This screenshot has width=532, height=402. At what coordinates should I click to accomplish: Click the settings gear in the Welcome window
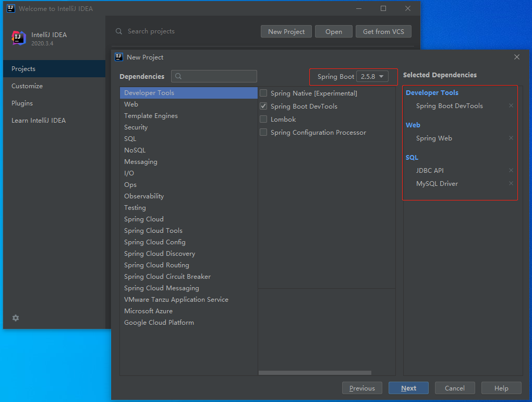coord(16,318)
